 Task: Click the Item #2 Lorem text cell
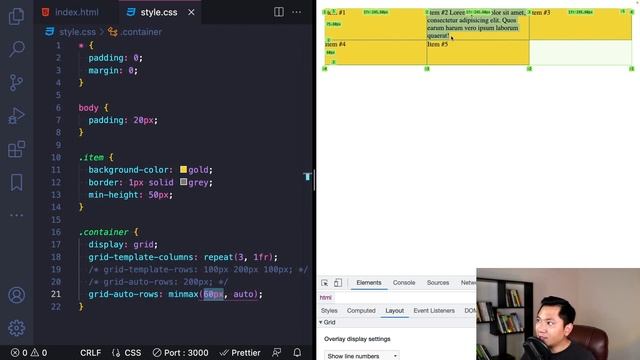tap(478, 24)
